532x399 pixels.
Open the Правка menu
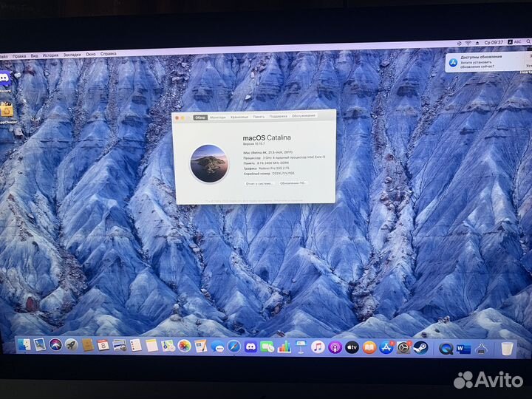19,56
